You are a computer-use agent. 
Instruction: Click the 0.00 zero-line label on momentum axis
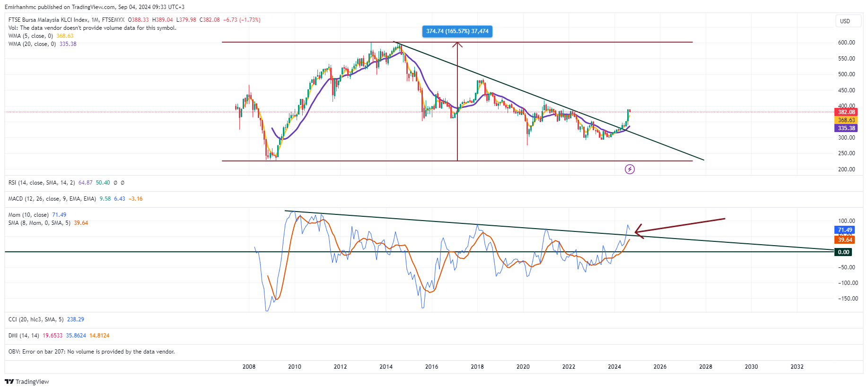843,252
